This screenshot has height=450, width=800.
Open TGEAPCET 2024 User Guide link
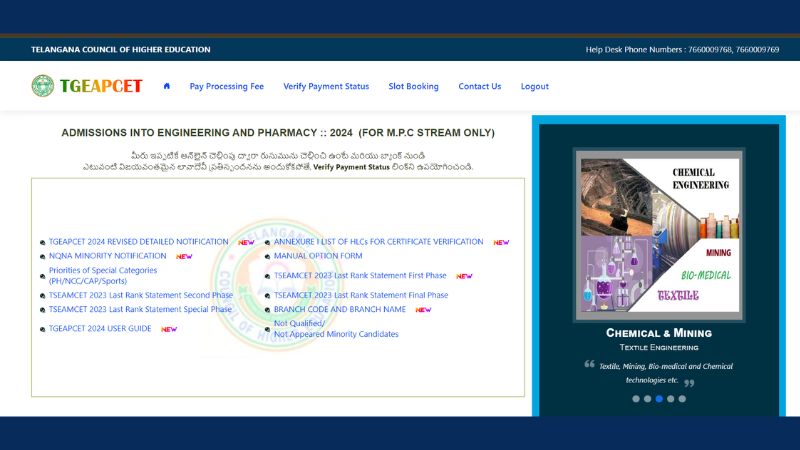pos(100,329)
